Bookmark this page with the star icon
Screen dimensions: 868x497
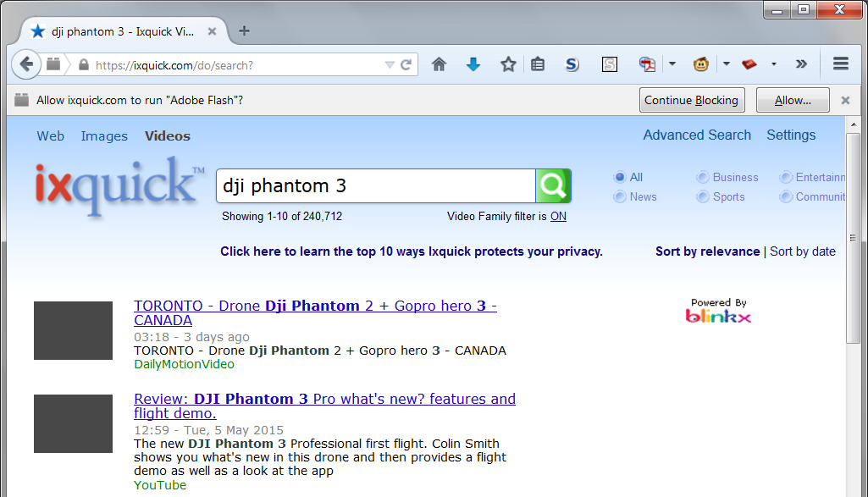pyautogui.click(x=508, y=64)
